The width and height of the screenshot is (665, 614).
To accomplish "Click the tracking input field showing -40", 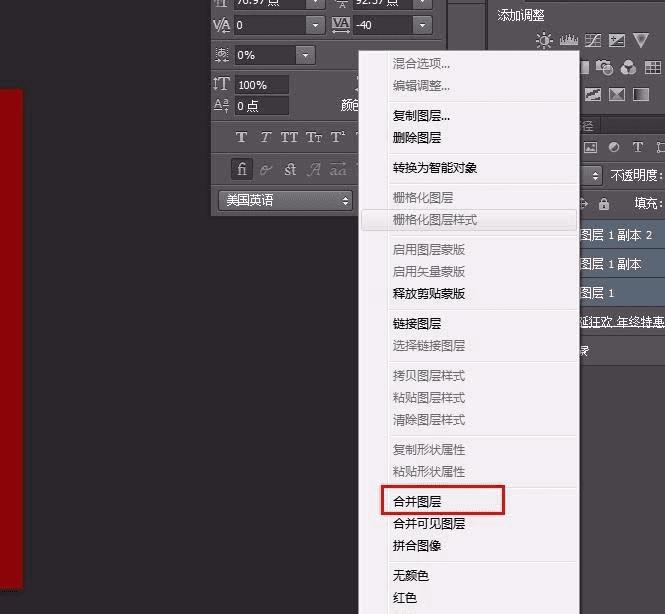I will 383,25.
